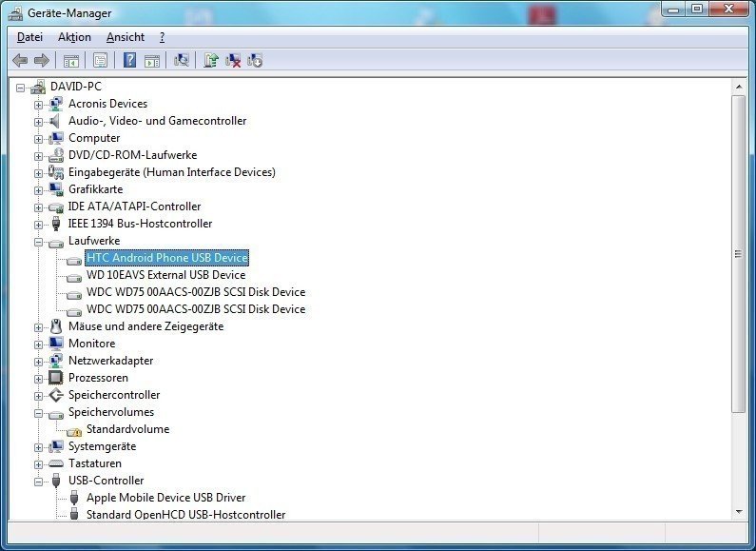Click the blue Help question mark icon
Image resolution: width=756 pixels, height=551 pixels.
129,60
